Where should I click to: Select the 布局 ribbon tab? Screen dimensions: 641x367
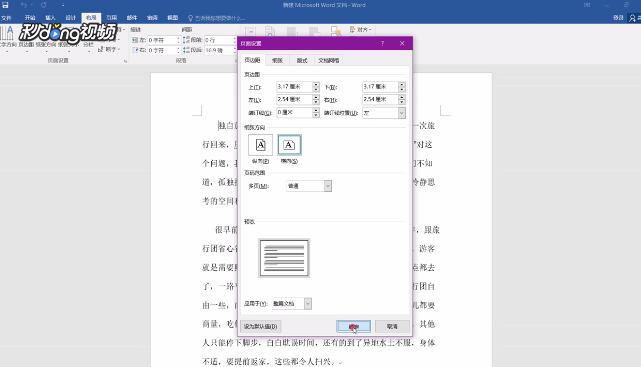click(x=91, y=18)
